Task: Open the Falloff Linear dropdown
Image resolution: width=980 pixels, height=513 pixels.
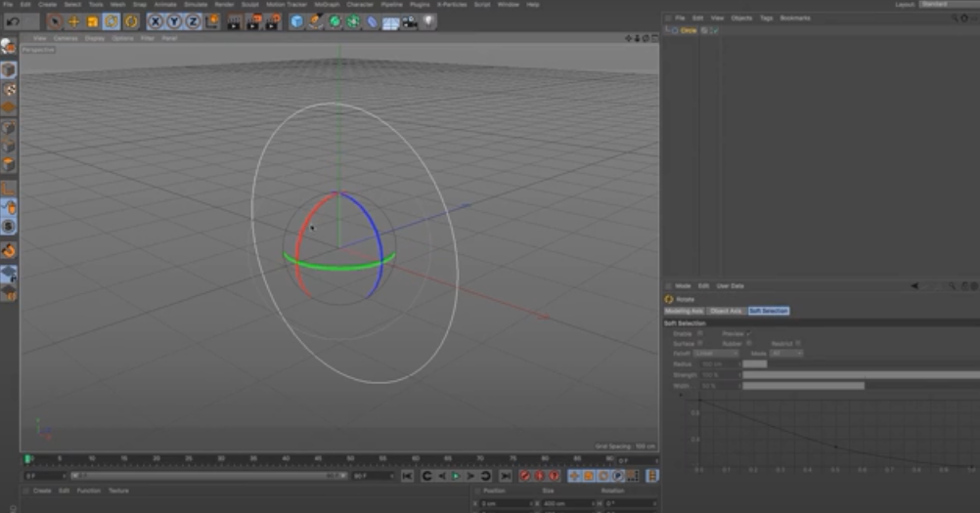Action: point(716,353)
